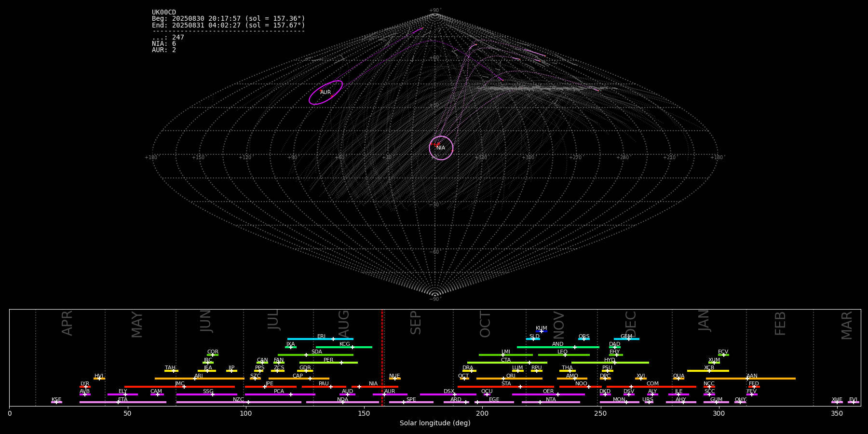Click the AUR label in the timeline
The height and width of the screenshot is (434, 868).
coord(390,391)
